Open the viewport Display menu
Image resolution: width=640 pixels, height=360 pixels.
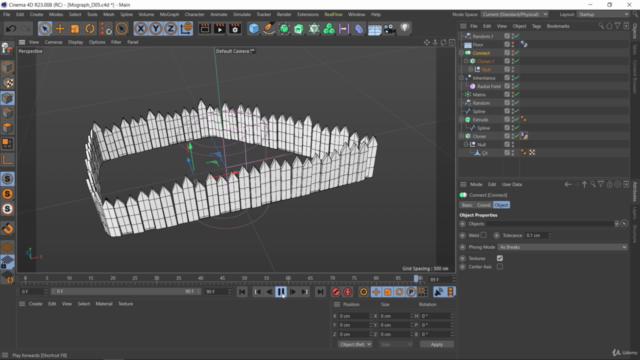[76, 42]
